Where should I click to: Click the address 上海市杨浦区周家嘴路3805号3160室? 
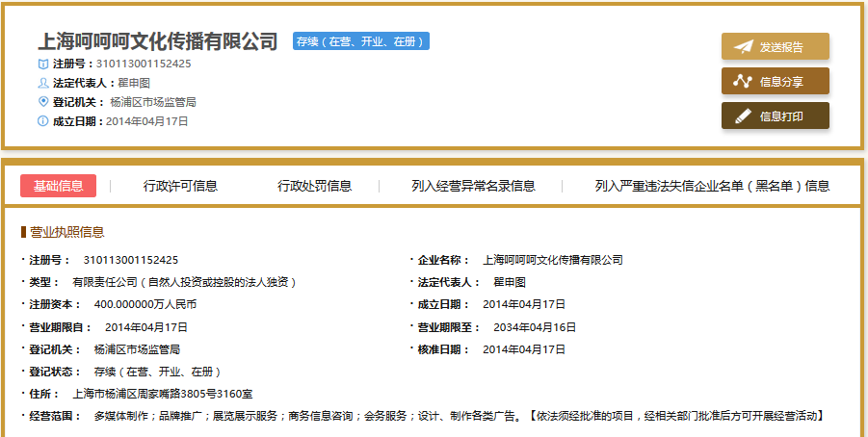pos(163,394)
